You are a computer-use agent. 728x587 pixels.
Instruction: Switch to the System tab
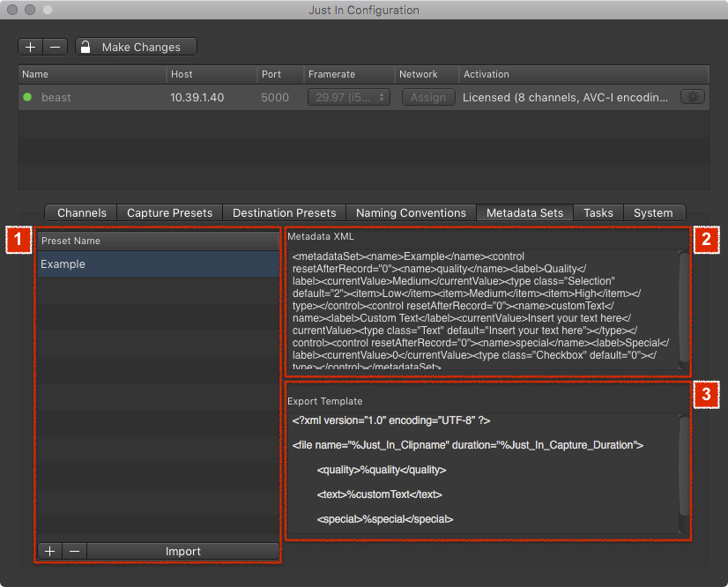coord(653,212)
